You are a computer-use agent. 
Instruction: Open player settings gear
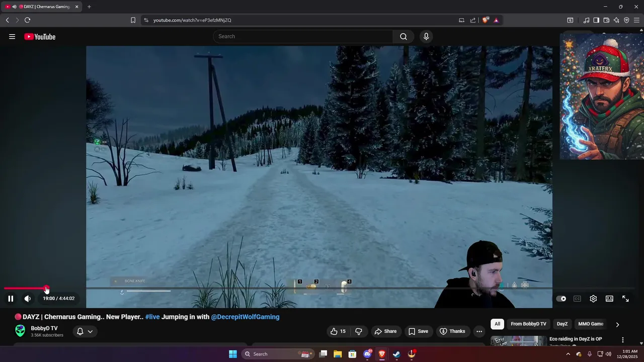593,299
